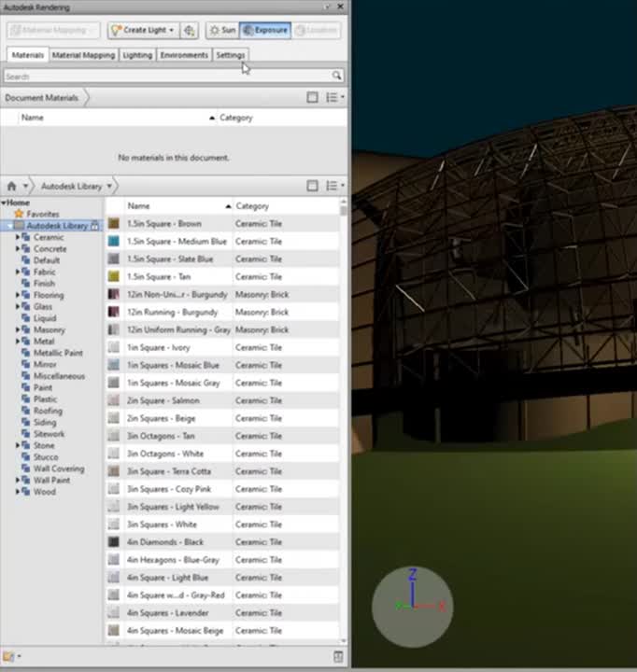Click the 12in Running - Burgundy thumbnail

[113, 312]
